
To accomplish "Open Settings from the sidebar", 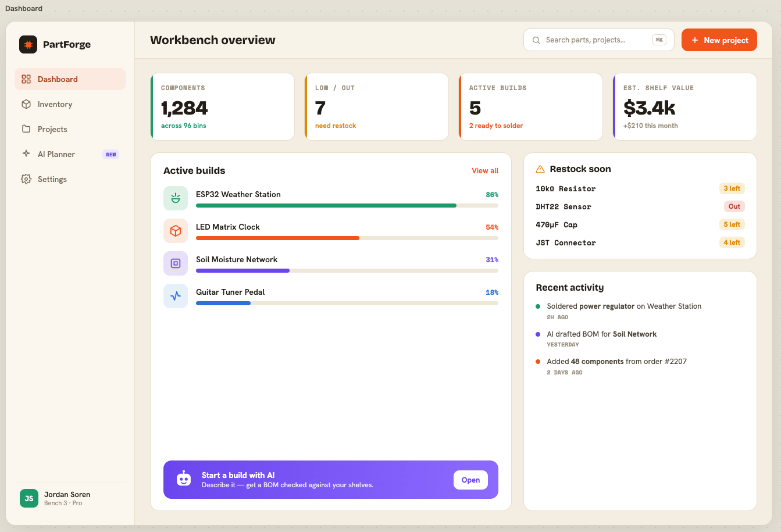I will pyautogui.click(x=70, y=179).
